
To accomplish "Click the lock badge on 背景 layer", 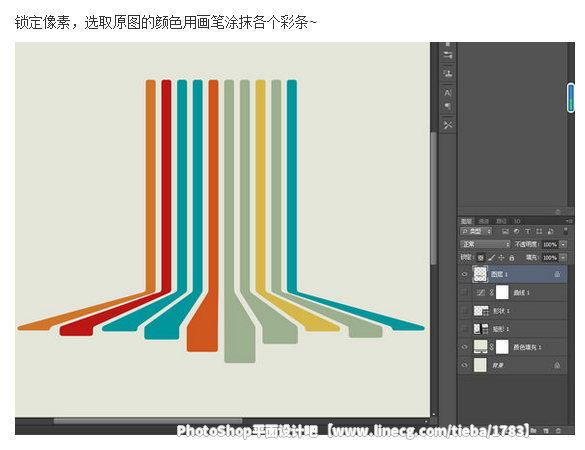I will point(557,365).
